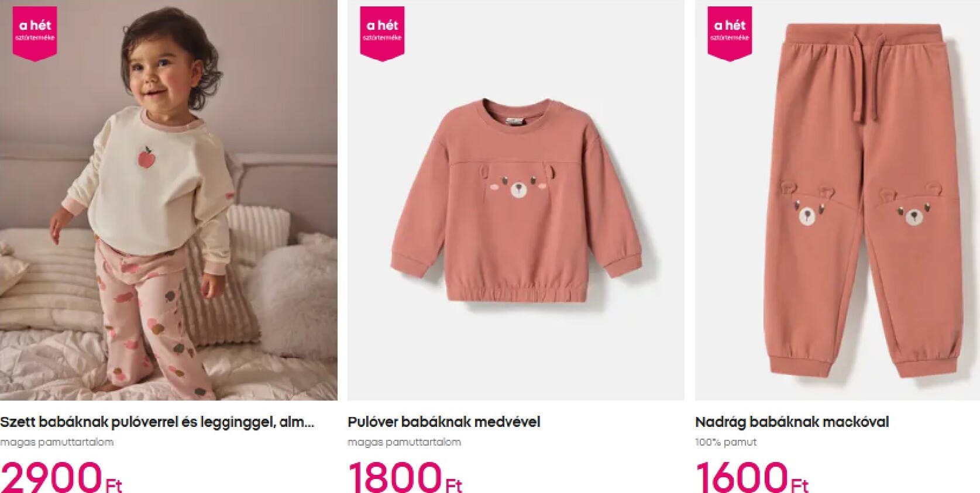
Task: Click the 'a hét' badge on the bear trousers
Action: [x=730, y=33]
